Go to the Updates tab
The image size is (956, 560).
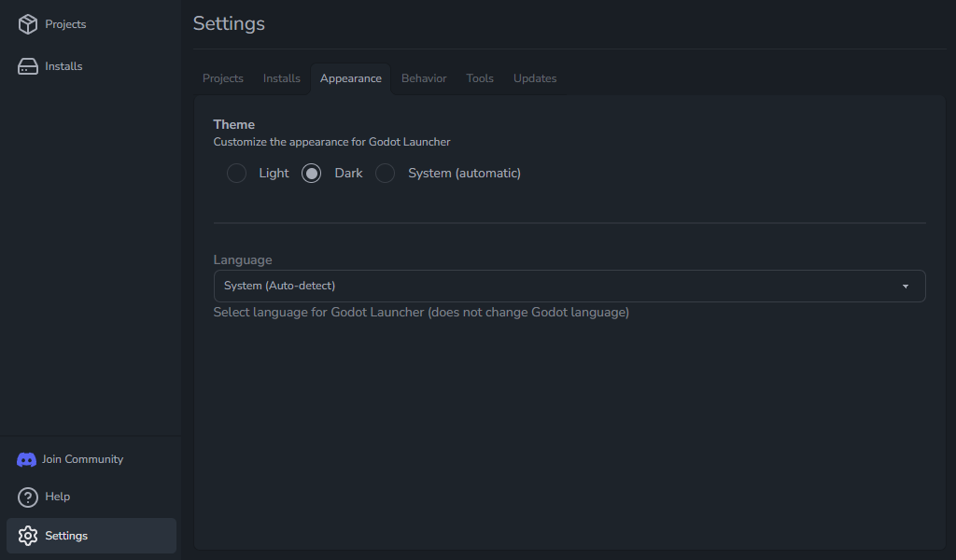coord(535,78)
